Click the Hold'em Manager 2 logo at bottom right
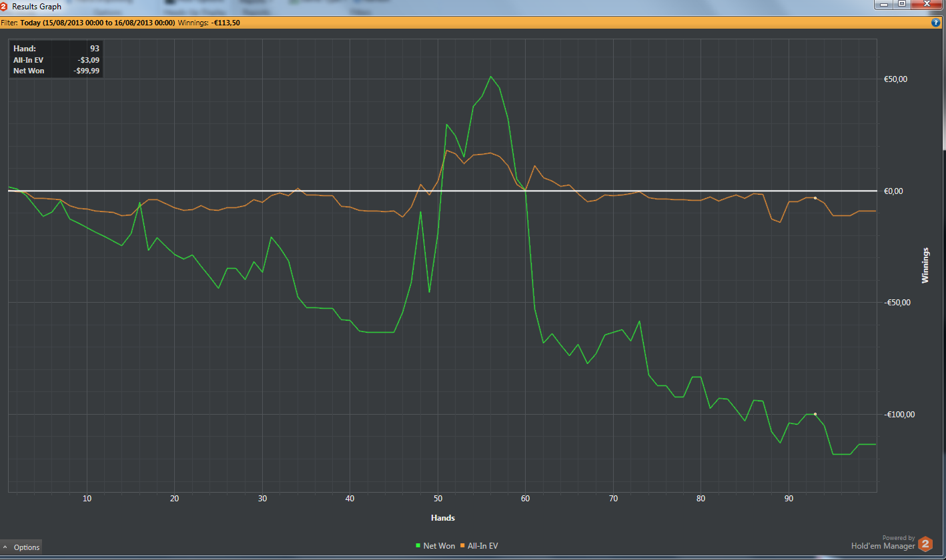 point(925,544)
